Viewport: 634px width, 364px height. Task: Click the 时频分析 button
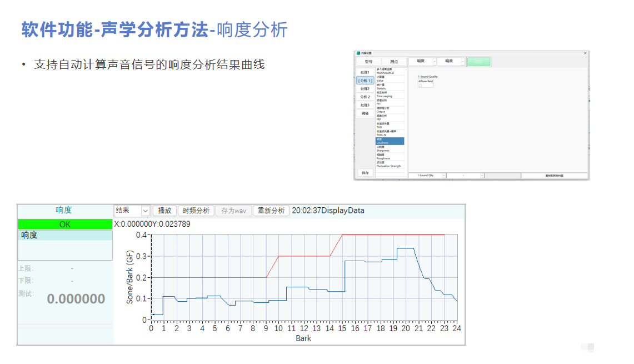(196, 211)
